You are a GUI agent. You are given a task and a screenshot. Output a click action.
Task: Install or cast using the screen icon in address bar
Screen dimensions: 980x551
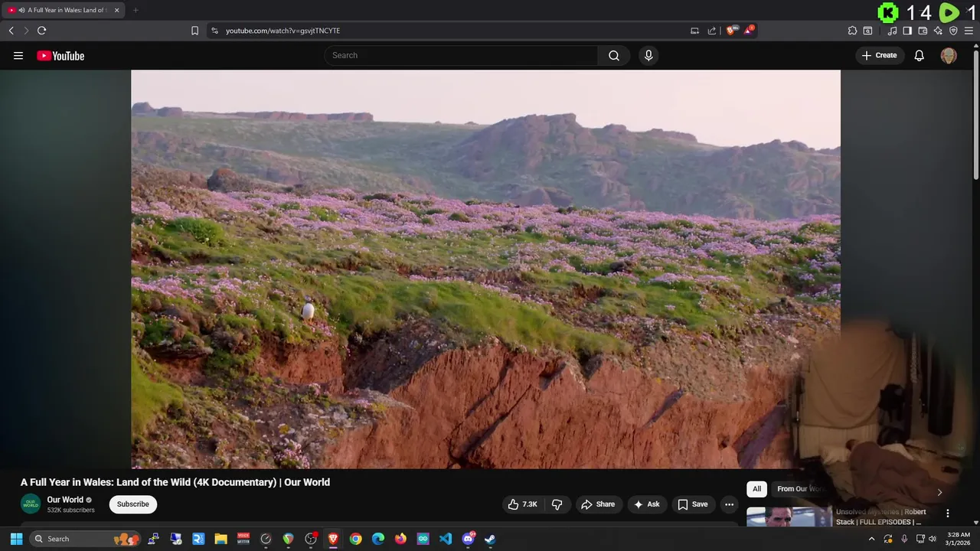(694, 31)
